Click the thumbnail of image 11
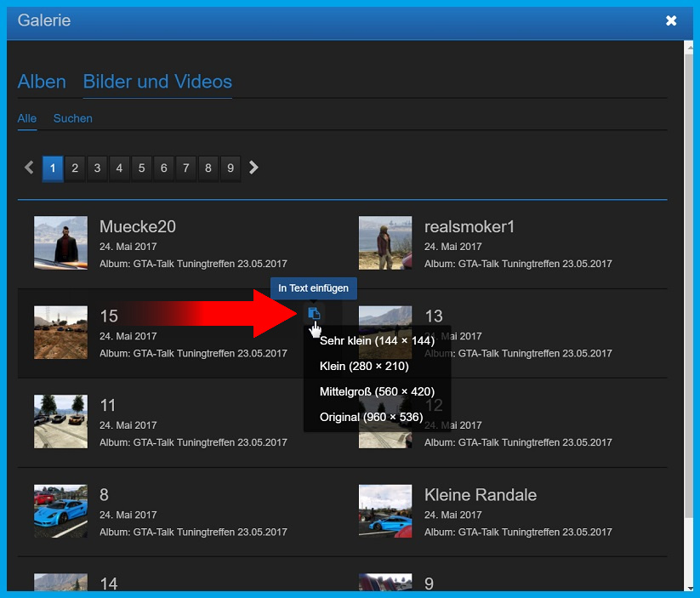This screenshot has width=700, height=598. (x=60, y=421)
